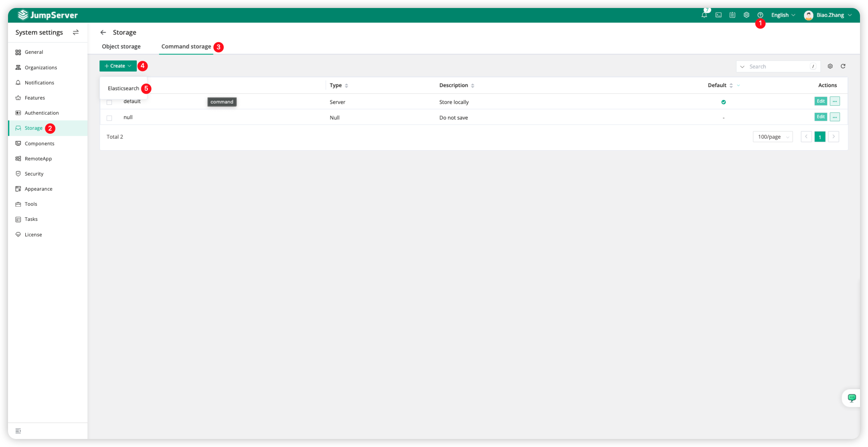Select Storage in sidebar
868x447 pixels.
tap(48, 128)
